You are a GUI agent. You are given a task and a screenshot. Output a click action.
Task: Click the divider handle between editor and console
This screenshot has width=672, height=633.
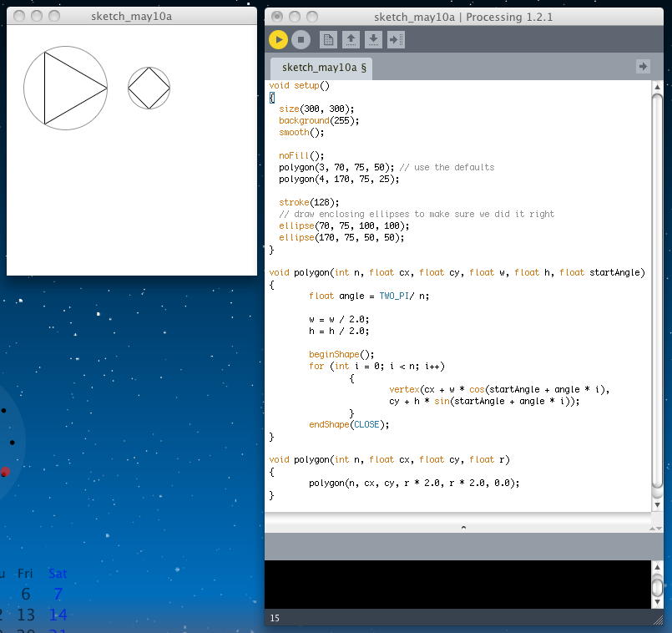(x=463, y=527)
